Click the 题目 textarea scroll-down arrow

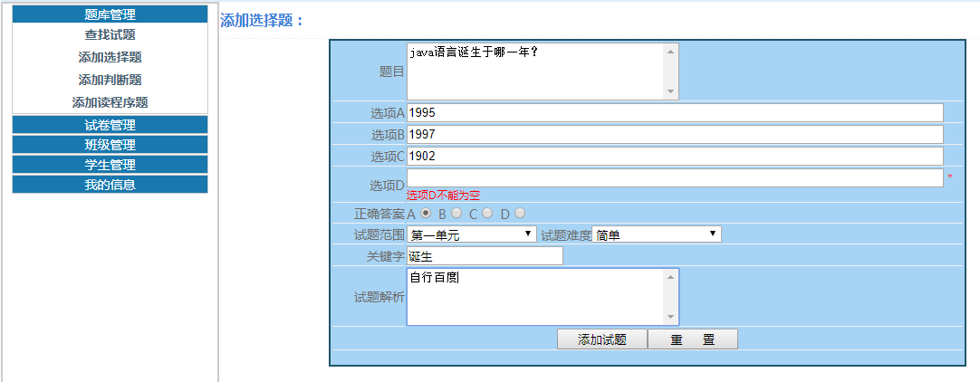click(x=670, y=92)
